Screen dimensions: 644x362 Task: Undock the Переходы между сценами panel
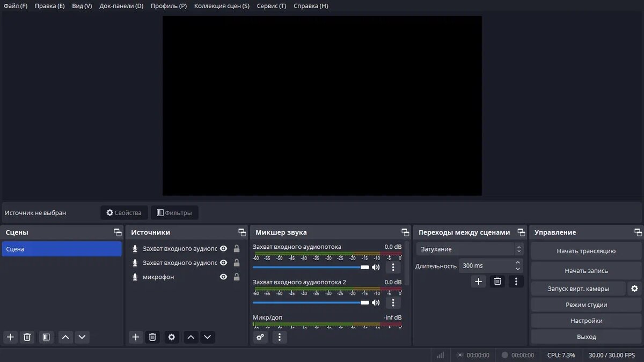[521, 232]
